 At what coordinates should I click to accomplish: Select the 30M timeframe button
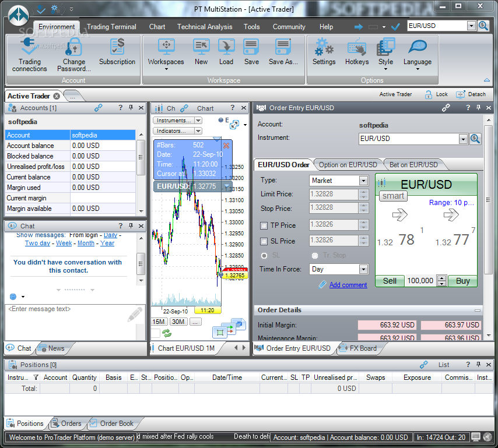pyautogui.click(x=178, y=322)
